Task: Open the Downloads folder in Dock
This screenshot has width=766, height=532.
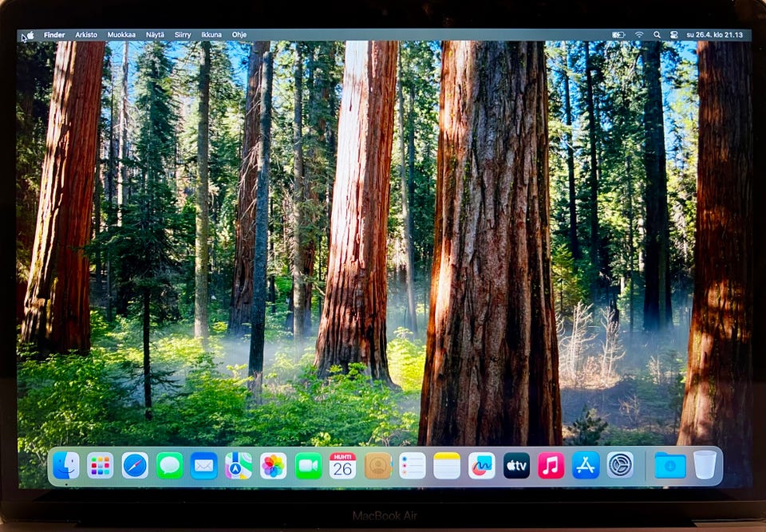Action: pyautogui.click(x=669, y=466)
